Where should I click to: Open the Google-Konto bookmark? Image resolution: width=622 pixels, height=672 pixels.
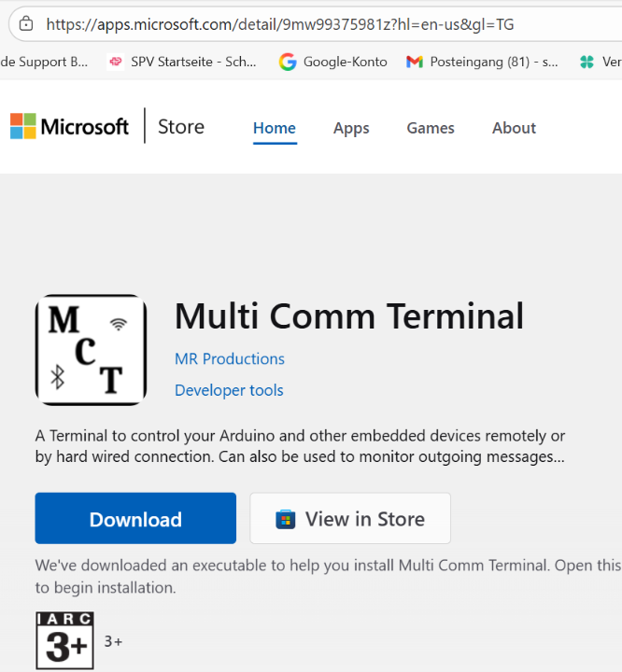[x=332, y=62]
